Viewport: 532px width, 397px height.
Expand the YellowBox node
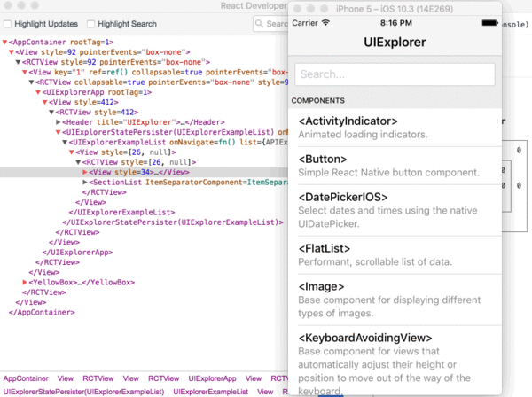point(28,282)
